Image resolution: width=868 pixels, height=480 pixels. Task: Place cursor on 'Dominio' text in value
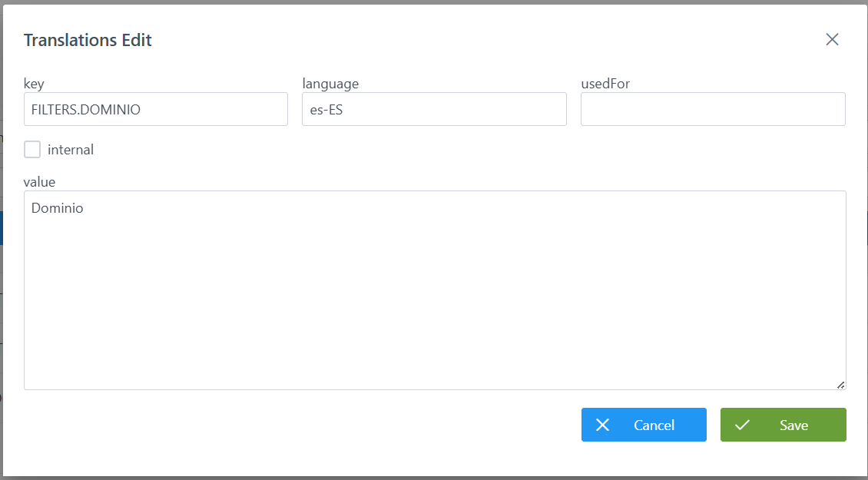point(57,208)
